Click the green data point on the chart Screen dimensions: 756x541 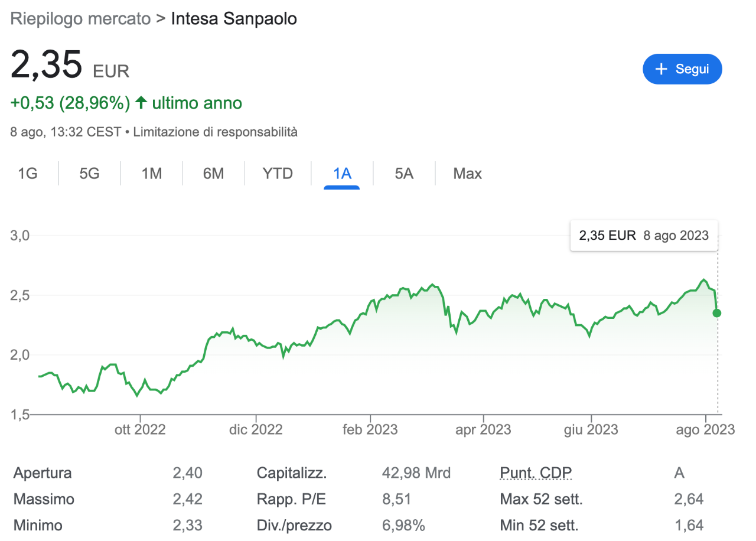[717, 312]
